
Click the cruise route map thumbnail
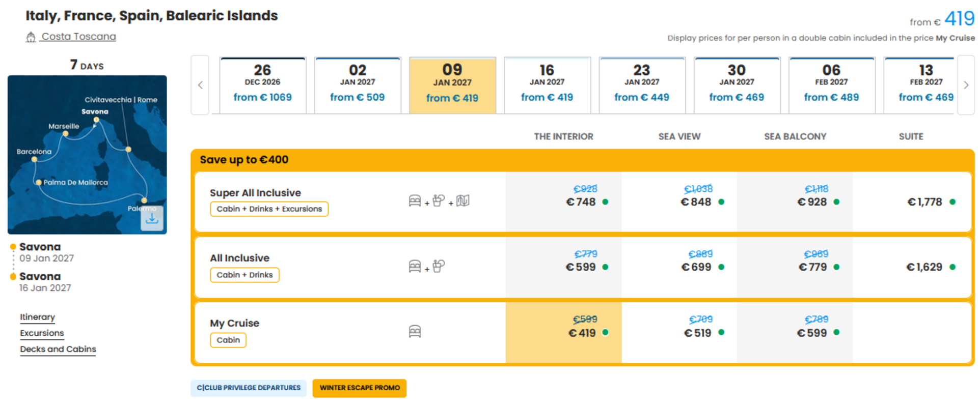[x=87, y=155]
